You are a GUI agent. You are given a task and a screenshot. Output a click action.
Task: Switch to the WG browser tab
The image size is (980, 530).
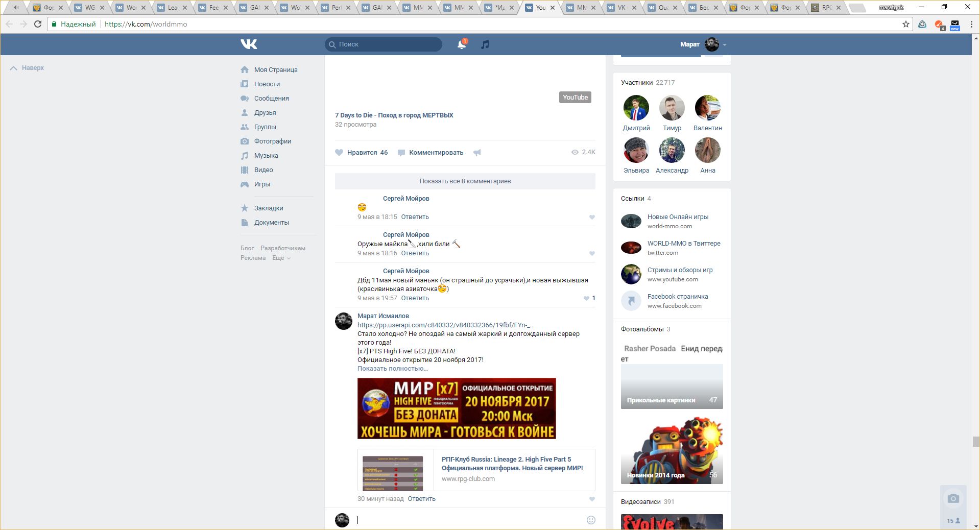coord(90,8)
